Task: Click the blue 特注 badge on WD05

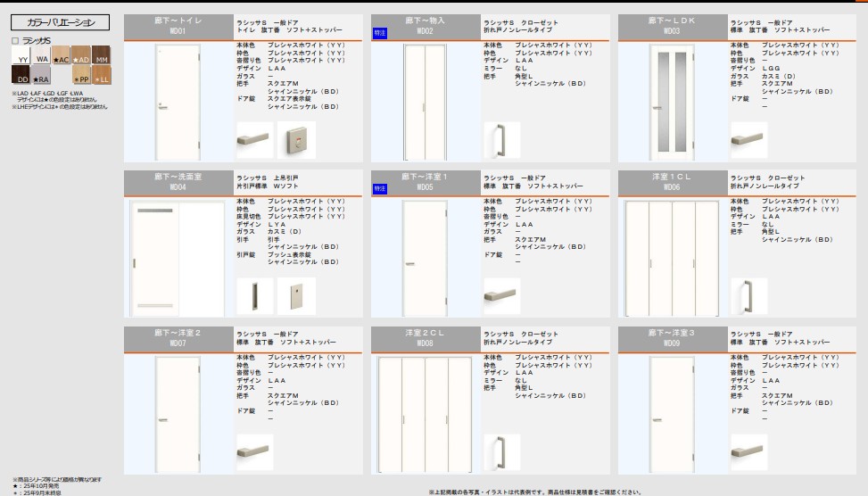Action: [x=379, y=189]
